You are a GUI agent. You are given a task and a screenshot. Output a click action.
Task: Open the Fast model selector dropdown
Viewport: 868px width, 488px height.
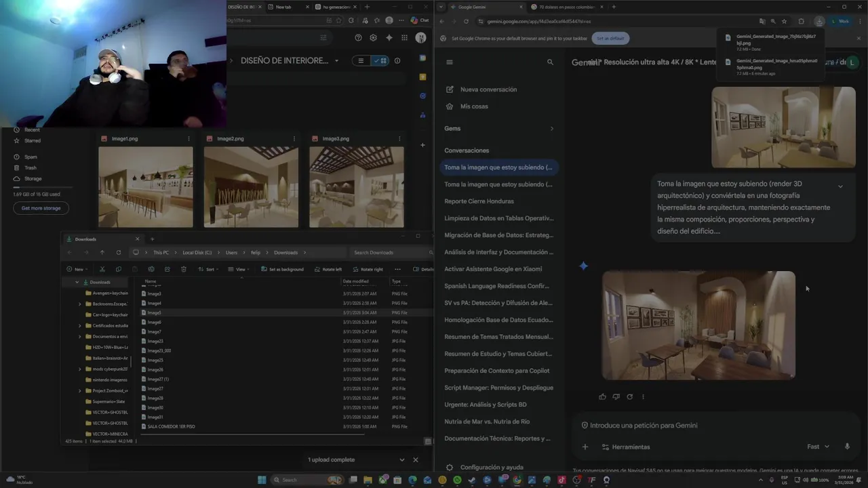[x=818, y=447]
